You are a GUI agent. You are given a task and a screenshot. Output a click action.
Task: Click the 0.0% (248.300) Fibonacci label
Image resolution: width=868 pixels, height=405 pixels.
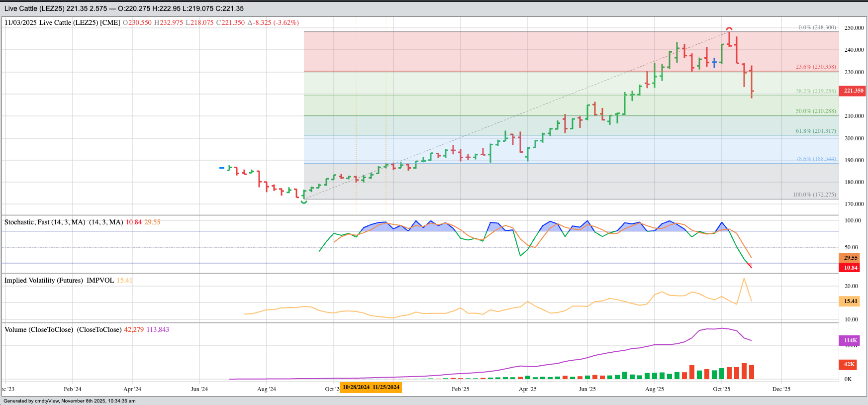click(x=817, y=27)
